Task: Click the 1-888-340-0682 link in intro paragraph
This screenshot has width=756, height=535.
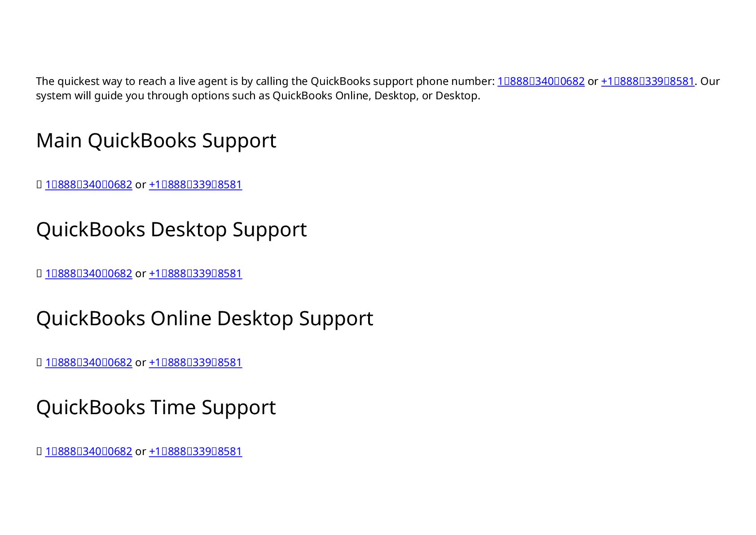Action: (x=541, y=81)
